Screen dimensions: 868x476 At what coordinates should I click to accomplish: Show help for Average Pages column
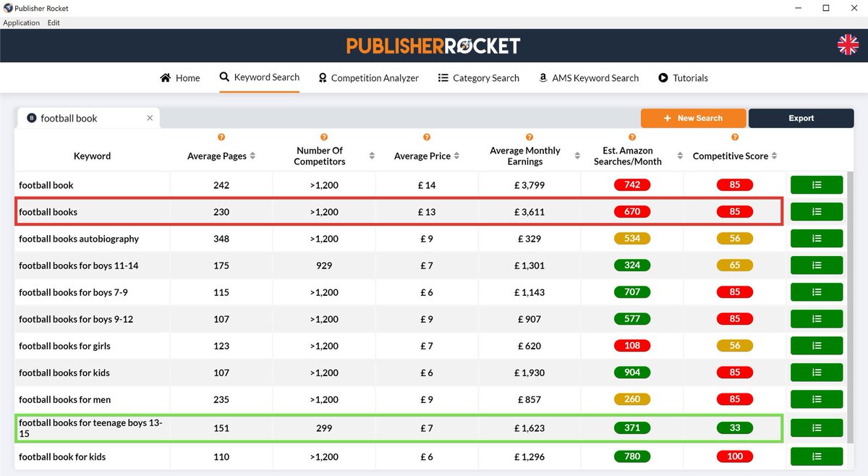pyautogui.click(x=221, y=137)
